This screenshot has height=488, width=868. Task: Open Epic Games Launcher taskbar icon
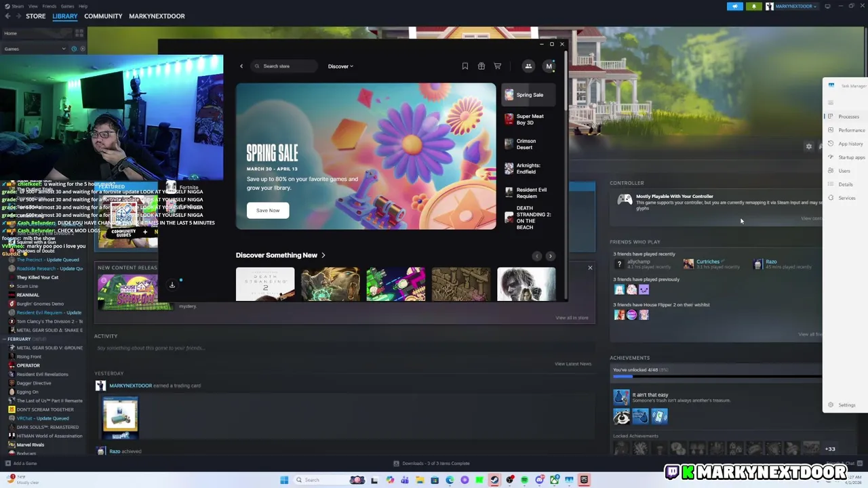coord(584,481)
